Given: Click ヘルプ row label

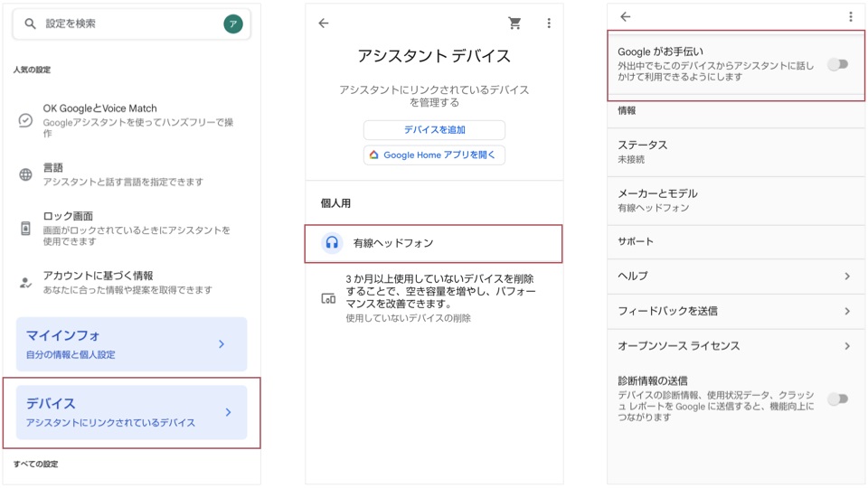Looking at the screenshot, I should [x=633, y=277].
